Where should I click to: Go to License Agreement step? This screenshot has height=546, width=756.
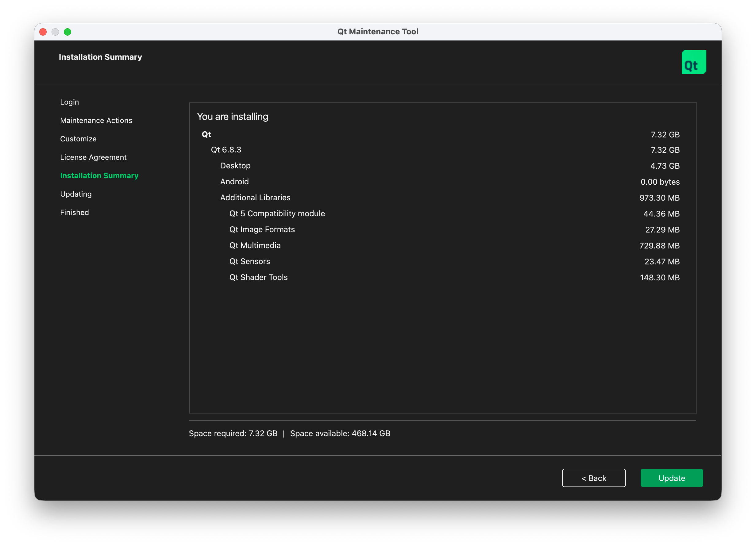(93, 157)
